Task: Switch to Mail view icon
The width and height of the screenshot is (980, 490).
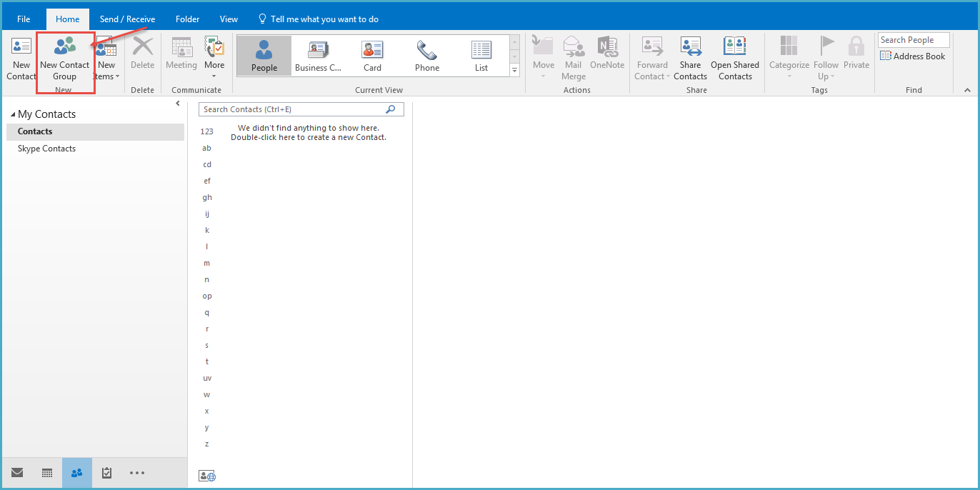Action: click(17, 473)
